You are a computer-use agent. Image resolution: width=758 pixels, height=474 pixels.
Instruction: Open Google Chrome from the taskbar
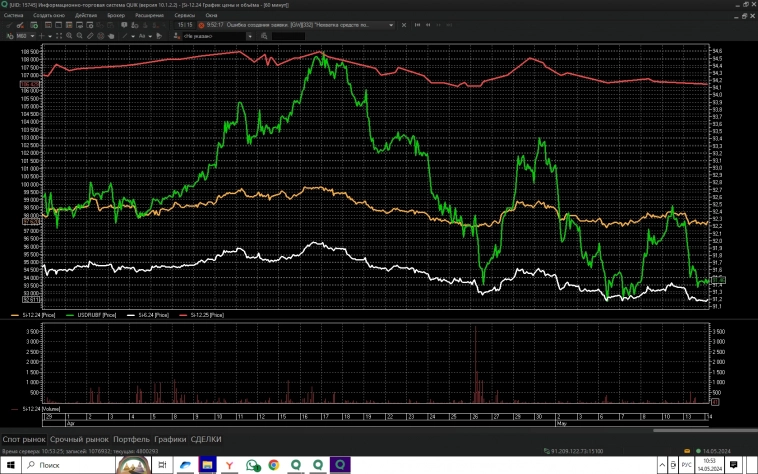click(x=274, y=465)
